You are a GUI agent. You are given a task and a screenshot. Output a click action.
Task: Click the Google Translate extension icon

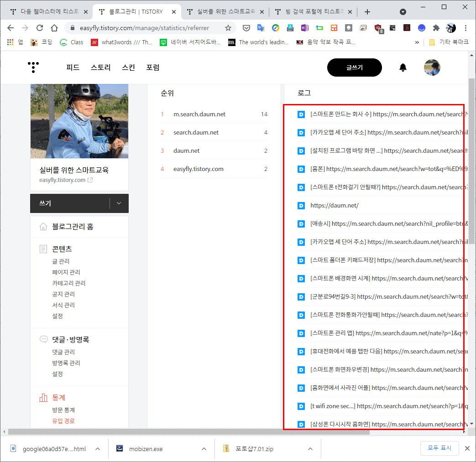[261, 28]
